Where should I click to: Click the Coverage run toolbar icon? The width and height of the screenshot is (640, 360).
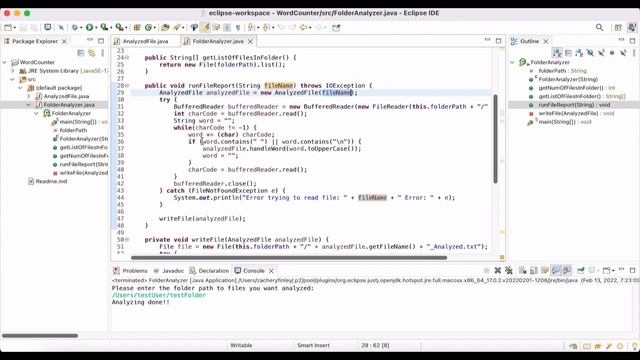(104, 27)
